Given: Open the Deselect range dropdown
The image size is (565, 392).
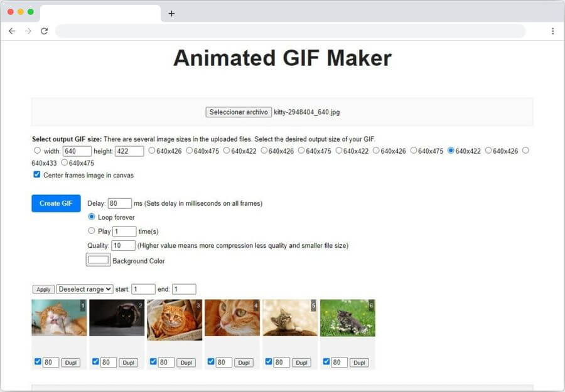Looking at the screenshot, I should [85, 289].
